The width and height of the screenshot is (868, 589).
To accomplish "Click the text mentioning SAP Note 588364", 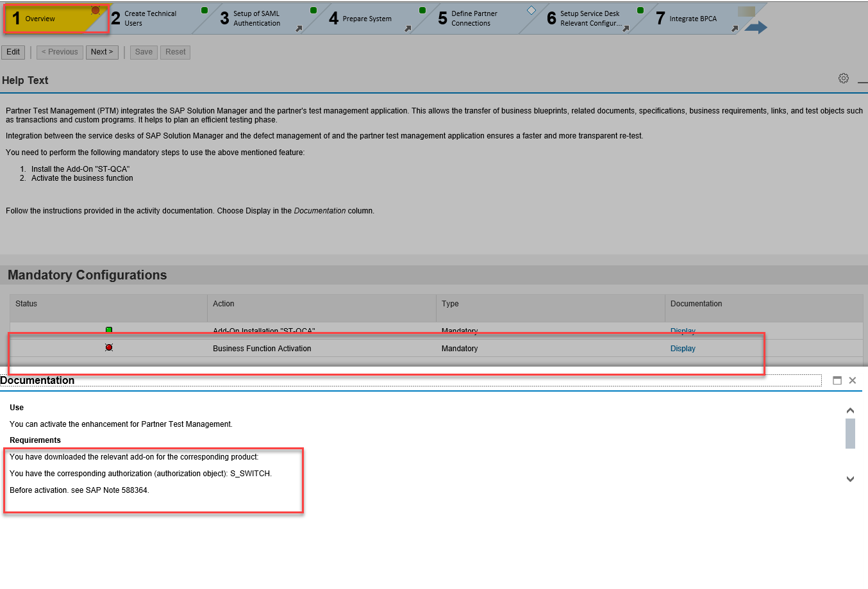I will point(79,490).
